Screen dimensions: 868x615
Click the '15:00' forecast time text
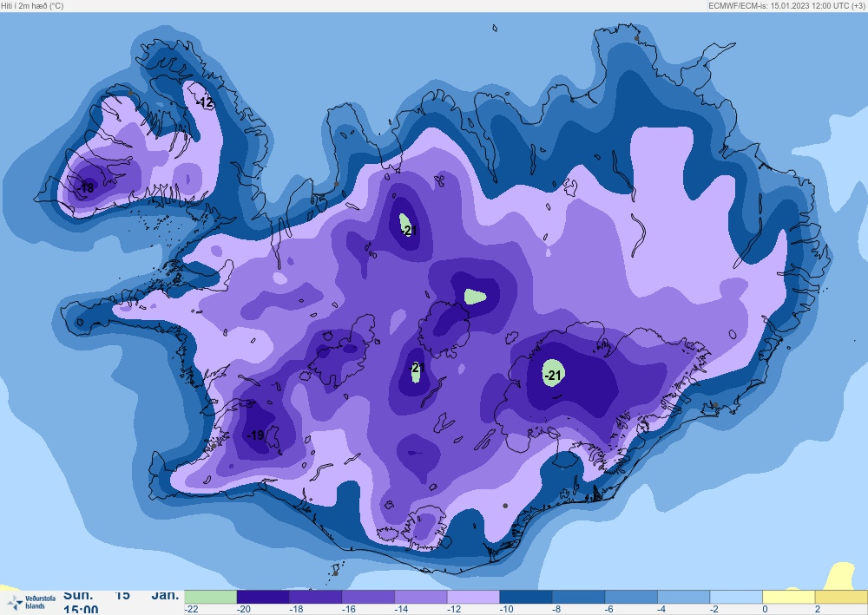[81, 610]
